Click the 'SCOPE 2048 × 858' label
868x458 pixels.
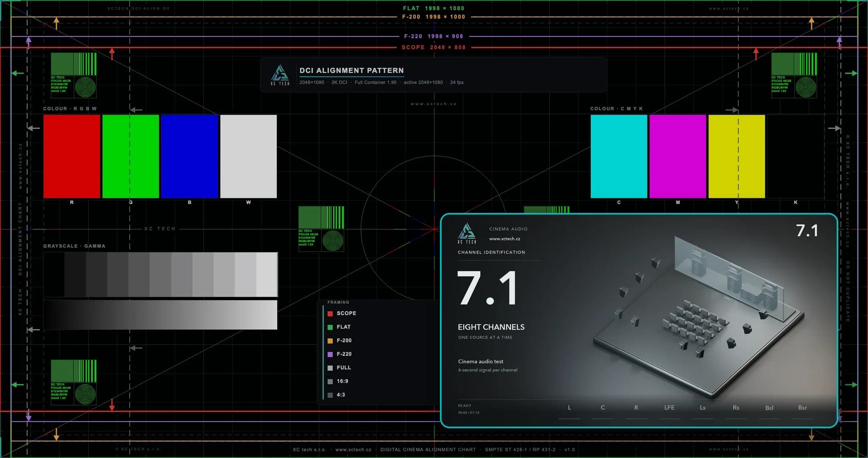pyautogui.click(x=434, y=47)
